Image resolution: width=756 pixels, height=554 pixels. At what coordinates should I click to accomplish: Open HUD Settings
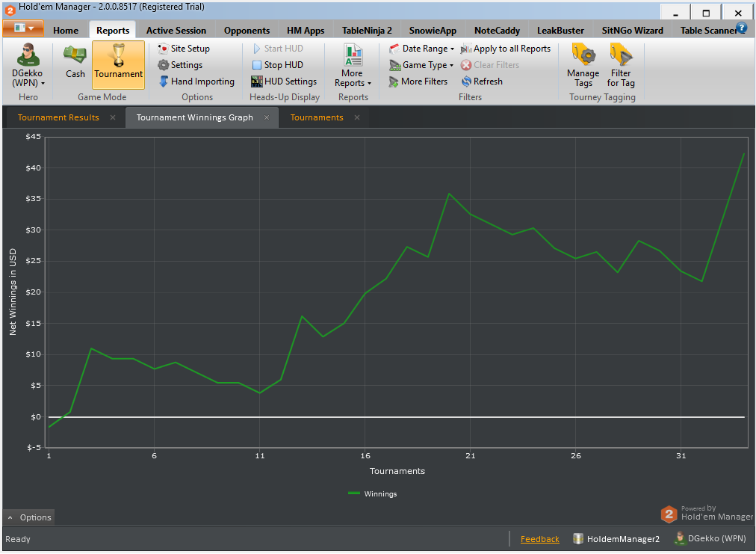pos(284,81)
